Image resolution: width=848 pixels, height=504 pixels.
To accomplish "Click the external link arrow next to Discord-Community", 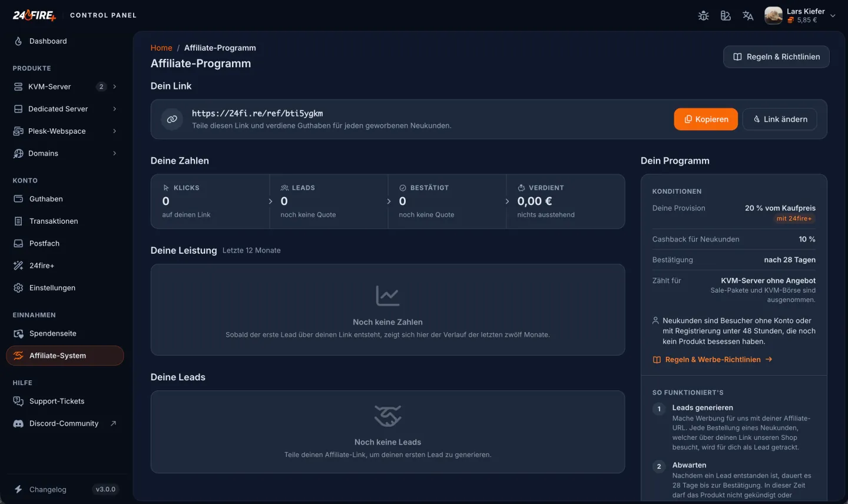I will (114, 423).
